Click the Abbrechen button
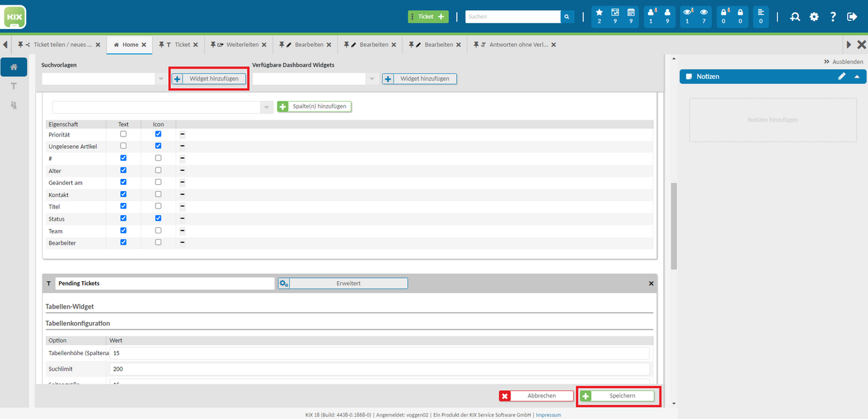Screen dimensions: 868x419 click(536, 396)
